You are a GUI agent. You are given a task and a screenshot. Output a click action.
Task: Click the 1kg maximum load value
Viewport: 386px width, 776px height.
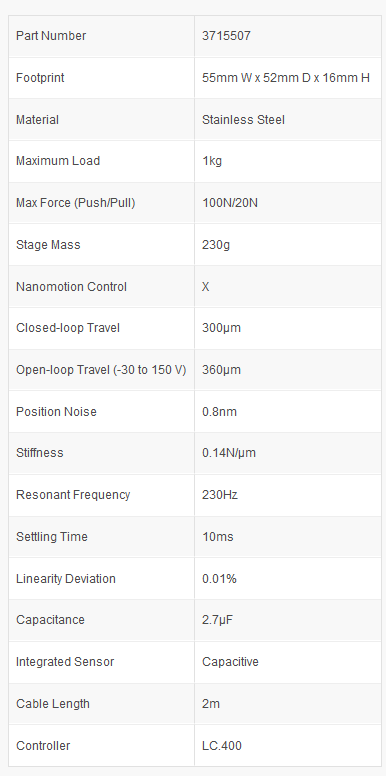212,161
